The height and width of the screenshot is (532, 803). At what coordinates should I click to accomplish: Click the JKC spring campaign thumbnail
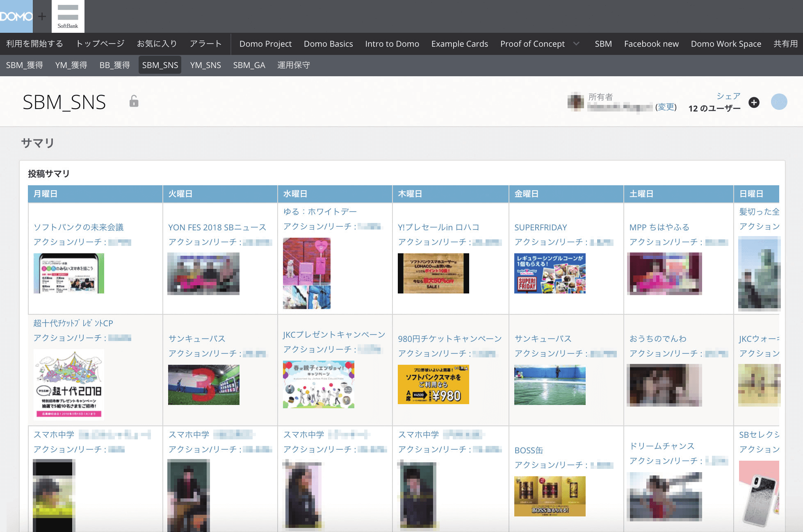point(319,384)
